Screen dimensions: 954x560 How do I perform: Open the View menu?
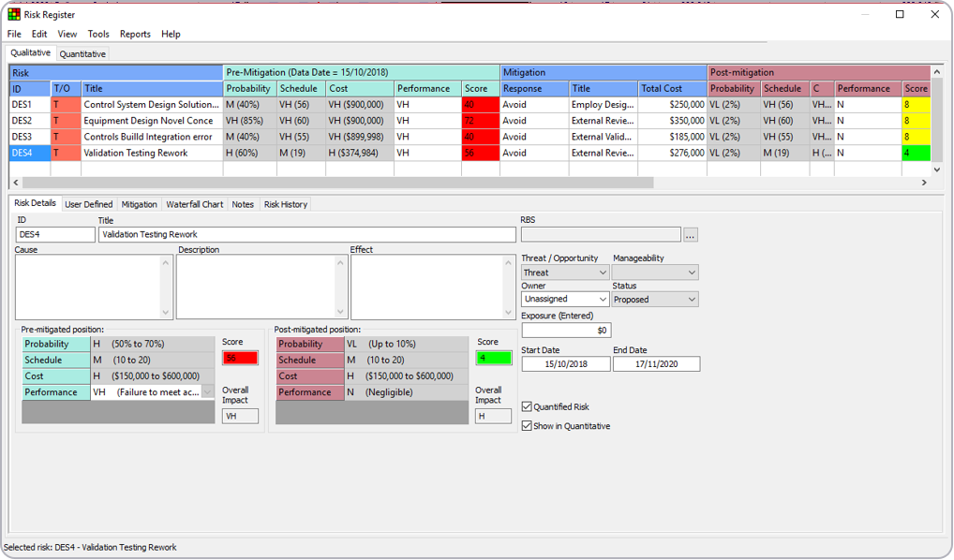coord(67,34)
